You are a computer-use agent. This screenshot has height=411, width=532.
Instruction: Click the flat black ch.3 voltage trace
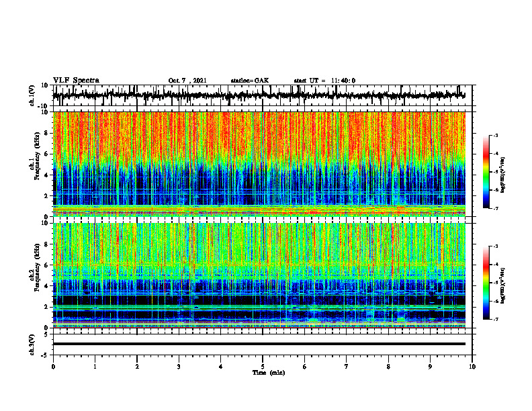coord(259,344)
